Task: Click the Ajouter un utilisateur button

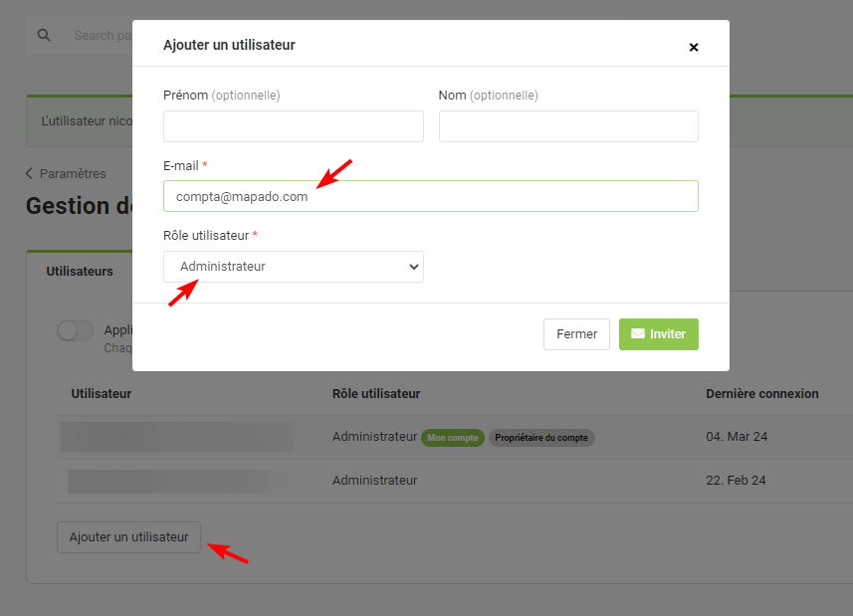Action: pos(128,537)
